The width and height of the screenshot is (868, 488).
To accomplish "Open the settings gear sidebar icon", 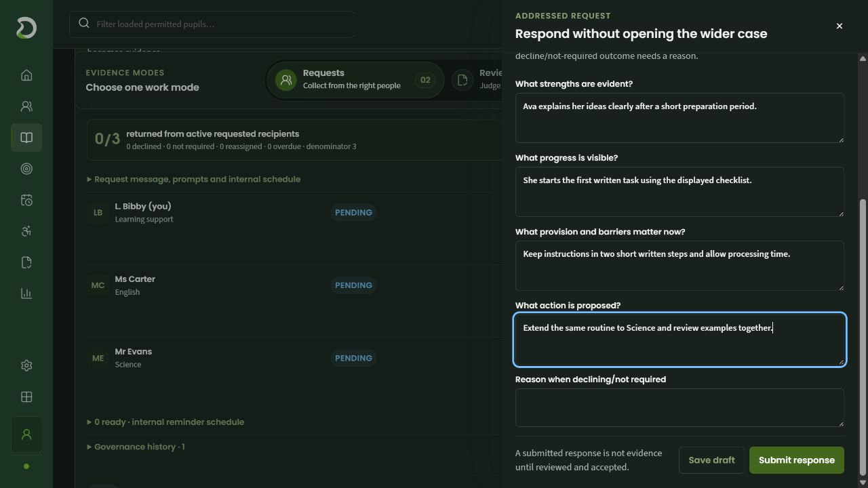I will click(x=26, y=365).
